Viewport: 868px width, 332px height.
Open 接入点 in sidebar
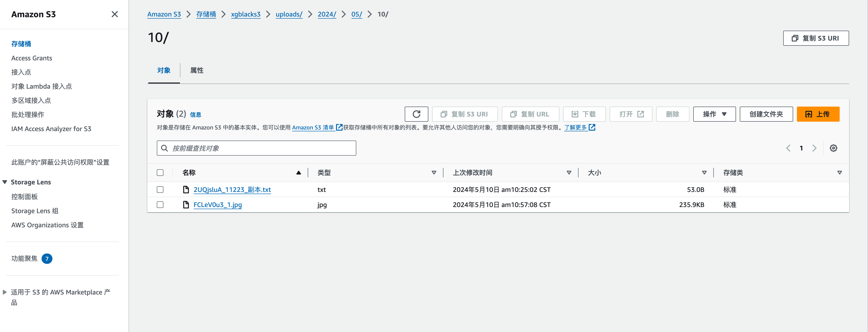tap(21, 72)
